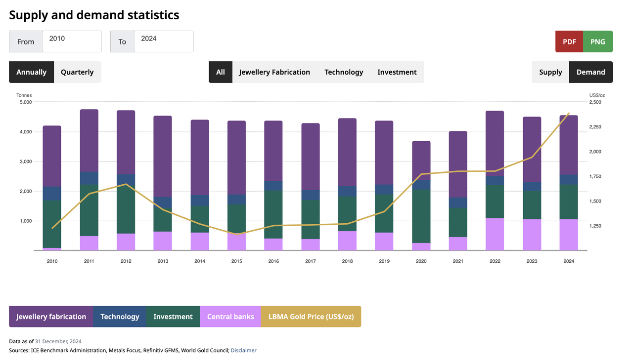Select the Annually view

point(31,72)
